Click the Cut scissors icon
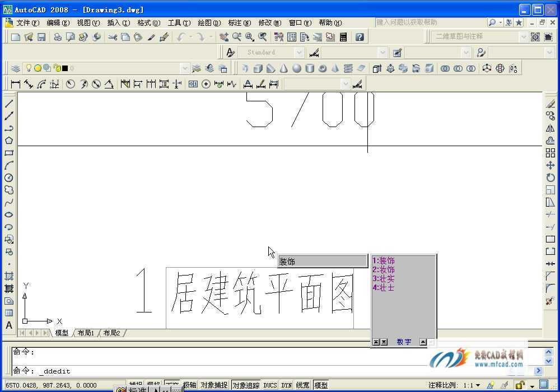Viewport: 560px width, 392px height. [x=113, y=37]
